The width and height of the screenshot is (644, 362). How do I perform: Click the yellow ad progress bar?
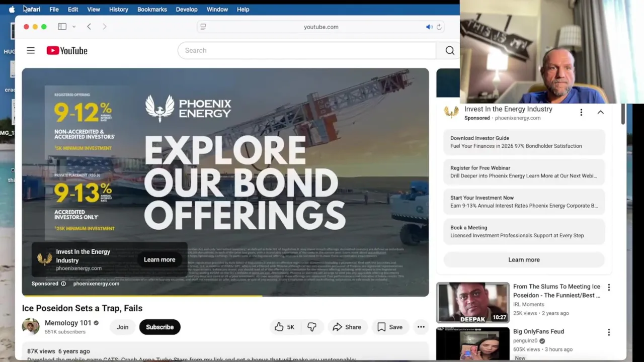[142, 296]
